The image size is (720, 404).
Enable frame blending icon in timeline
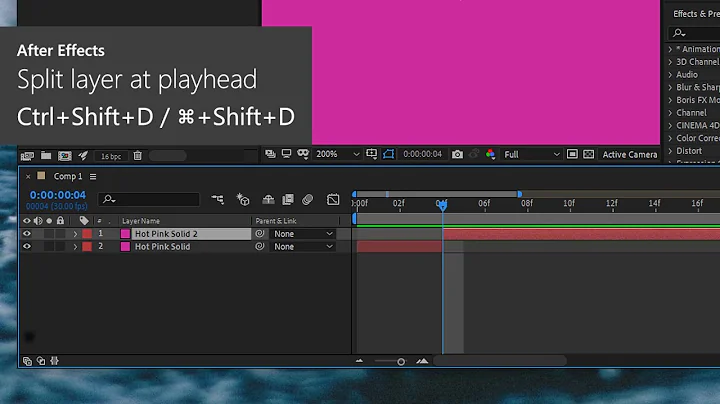288,199
